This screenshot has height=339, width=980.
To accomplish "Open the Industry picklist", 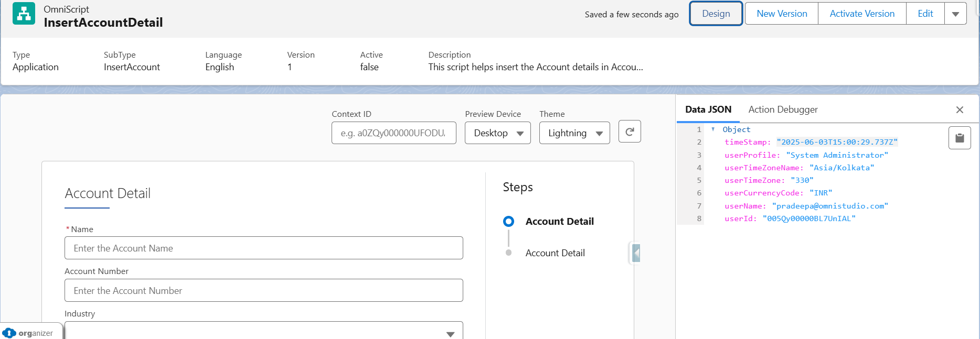I will 263,332.
